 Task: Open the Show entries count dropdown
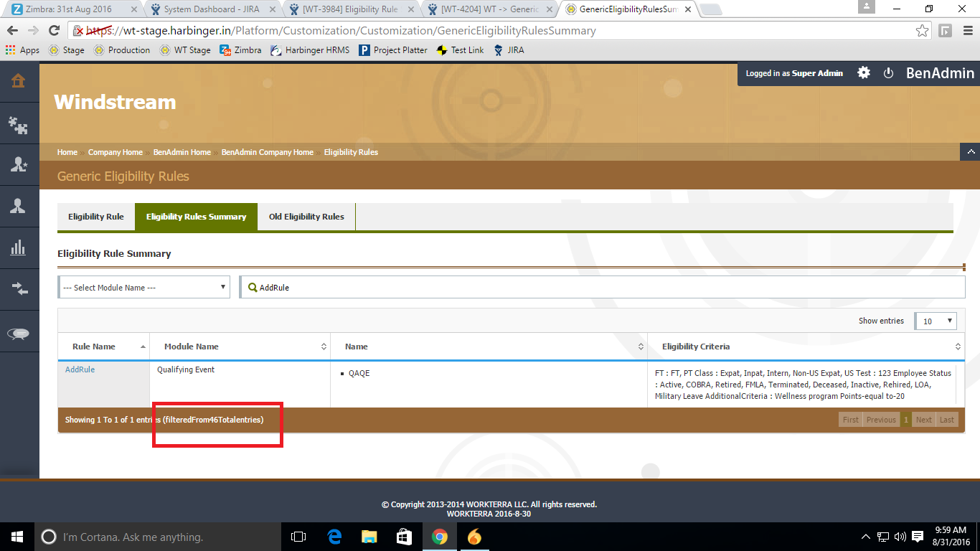click(936, 321)
